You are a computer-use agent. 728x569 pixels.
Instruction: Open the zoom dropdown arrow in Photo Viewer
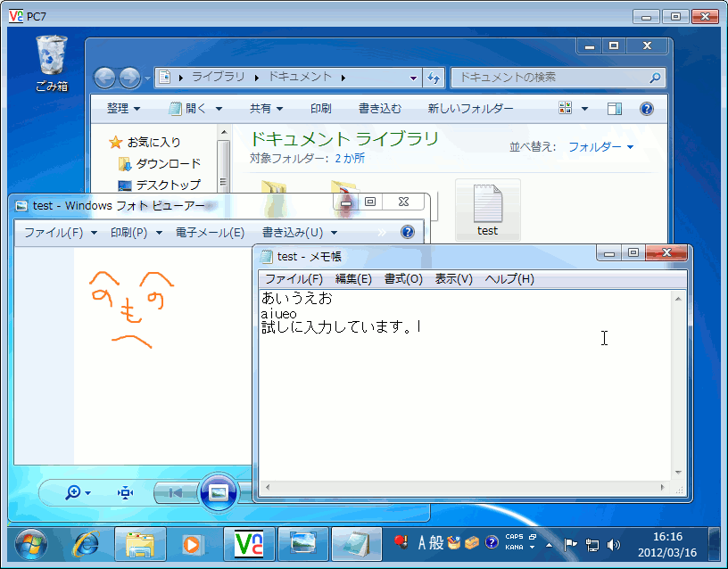87,493
